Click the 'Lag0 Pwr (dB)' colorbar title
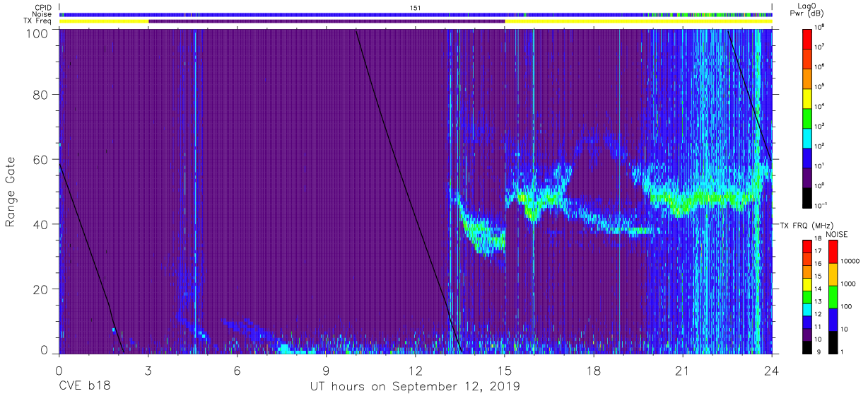This screenshot has height=401, width=868. pyautogui.click(x=809, y=10)
